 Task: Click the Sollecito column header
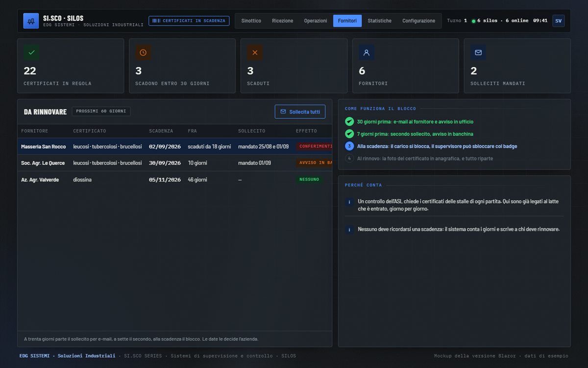click(252, 131)
